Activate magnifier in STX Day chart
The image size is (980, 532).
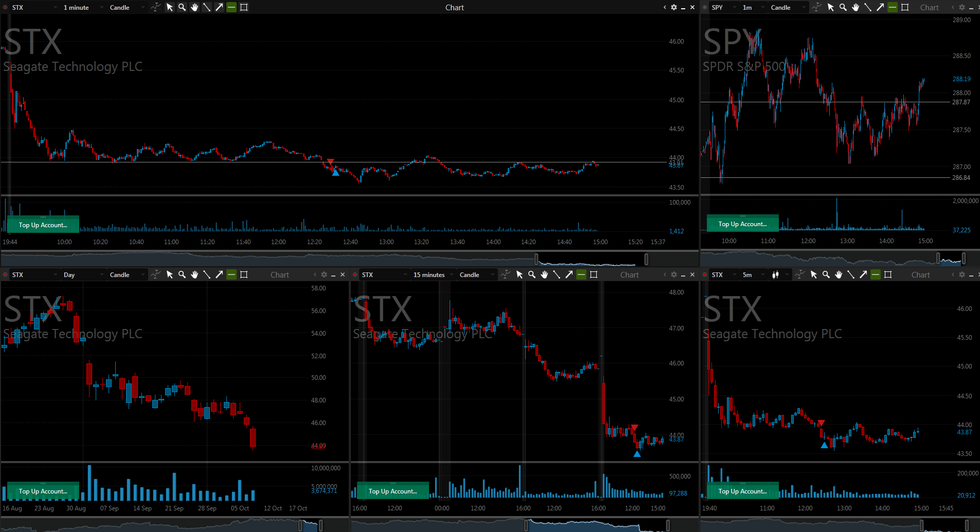[x=182, y=274]
